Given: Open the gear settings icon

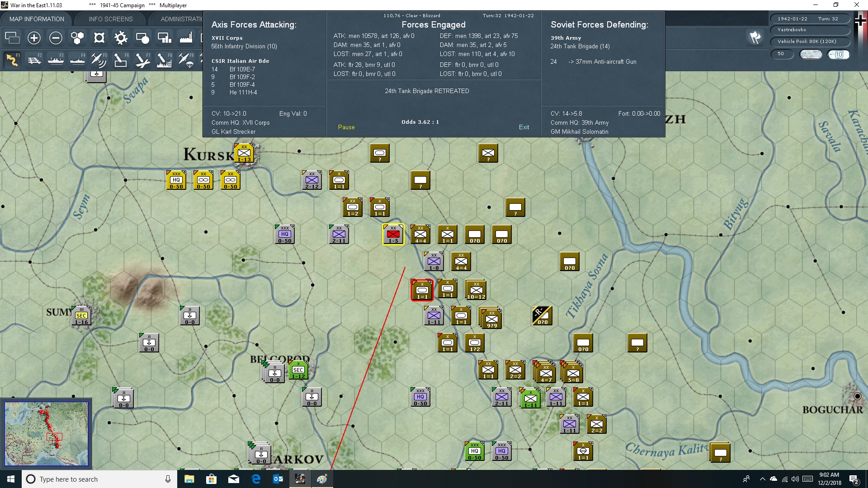Looking at the screenshot, I should click(x=121, y=38).
